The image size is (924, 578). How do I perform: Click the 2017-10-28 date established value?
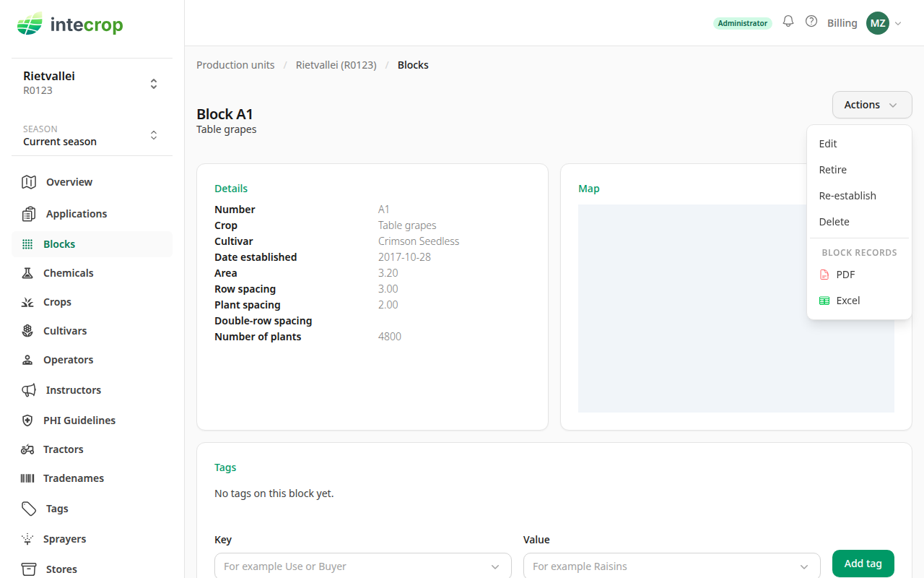[x=404, y=257]
